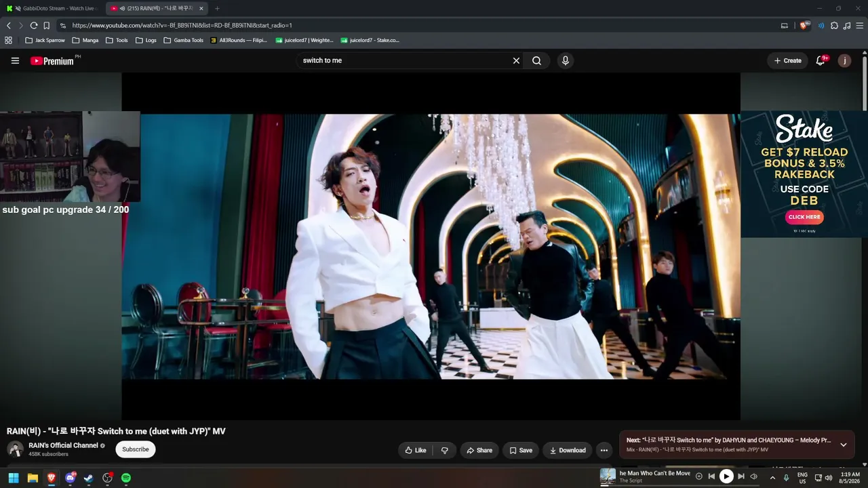Go forward in browser history
This screenshot has width=868, height=488.
pyautogui.click(x=21, y=25)
